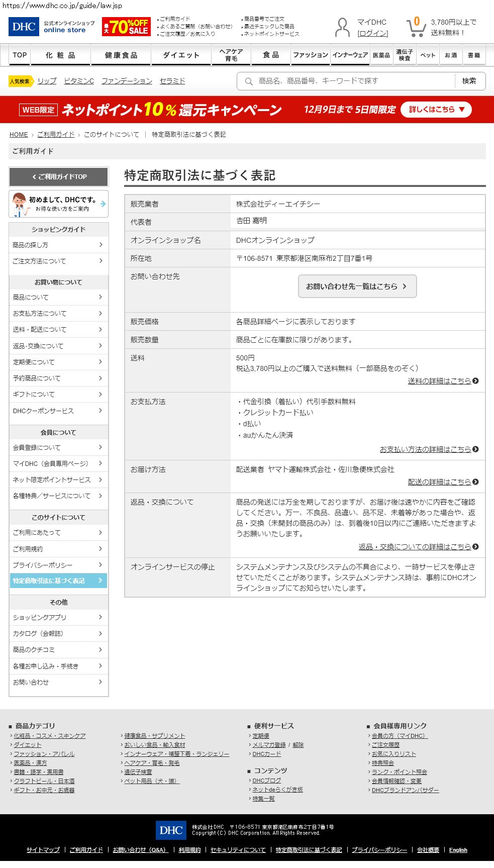This screenshot has width=494, height=868.
Task: Open 商品の探し方 sidebar item
Action: (58, 245)
